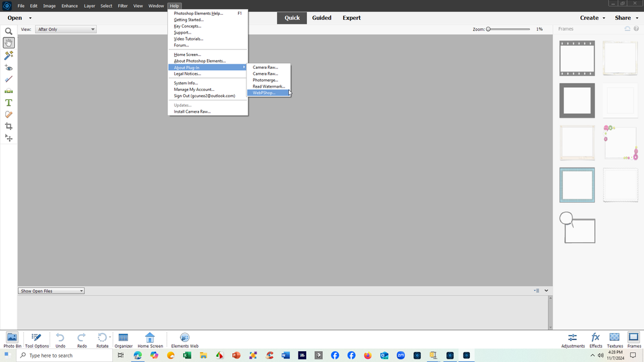Open Zoom from the taskbar
Image resolution: width=644 pixels, height=362 pixels.
(400, 356)
